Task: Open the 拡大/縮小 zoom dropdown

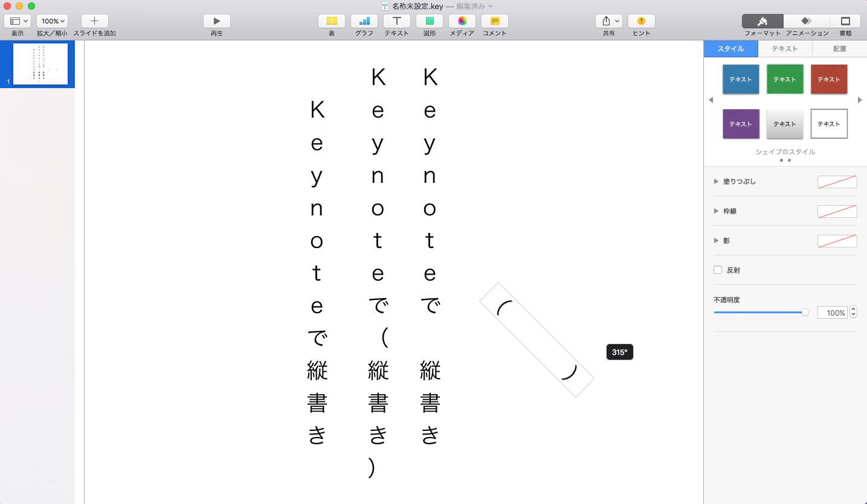Action: 51,20
